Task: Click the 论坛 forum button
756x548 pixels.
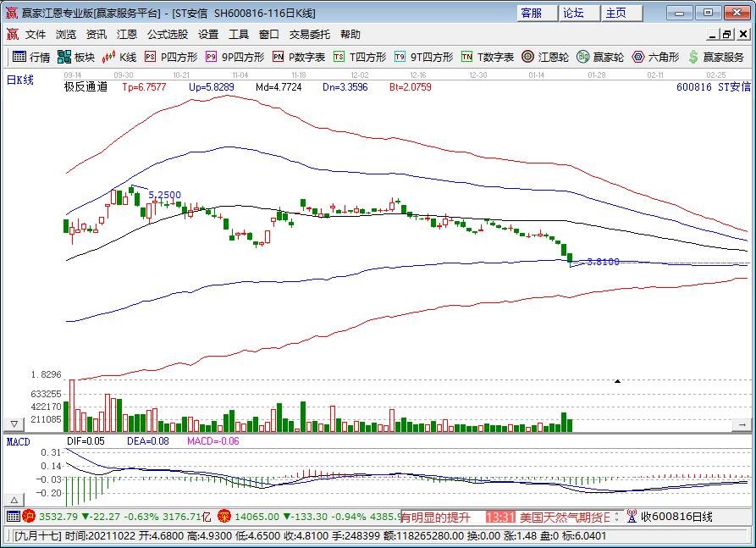Action: pyautogui.click(x=579, y=13)
